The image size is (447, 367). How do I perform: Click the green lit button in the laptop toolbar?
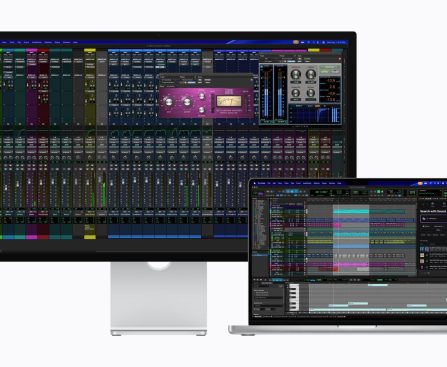pos(378,192)
